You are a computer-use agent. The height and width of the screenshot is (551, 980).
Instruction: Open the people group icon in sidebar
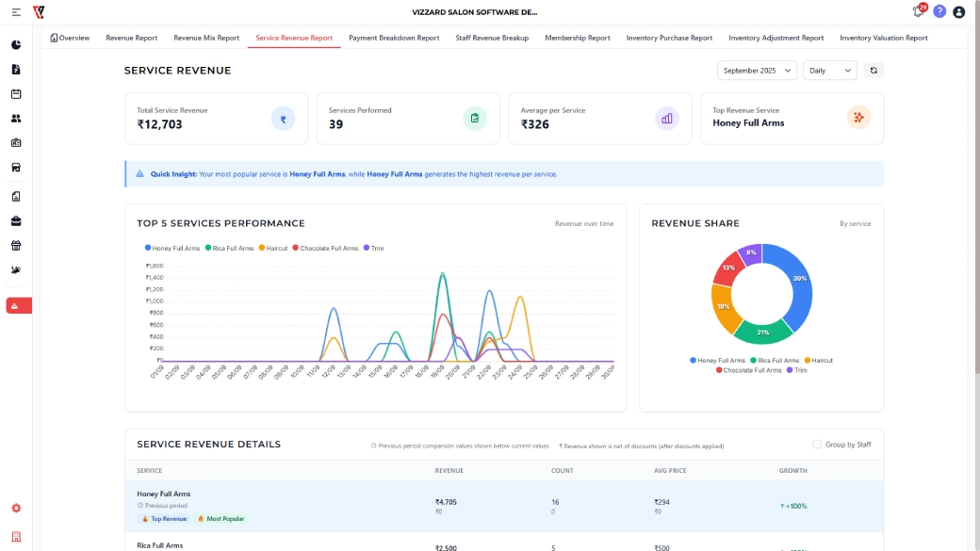pyautogui.click(x=16, y=119)
